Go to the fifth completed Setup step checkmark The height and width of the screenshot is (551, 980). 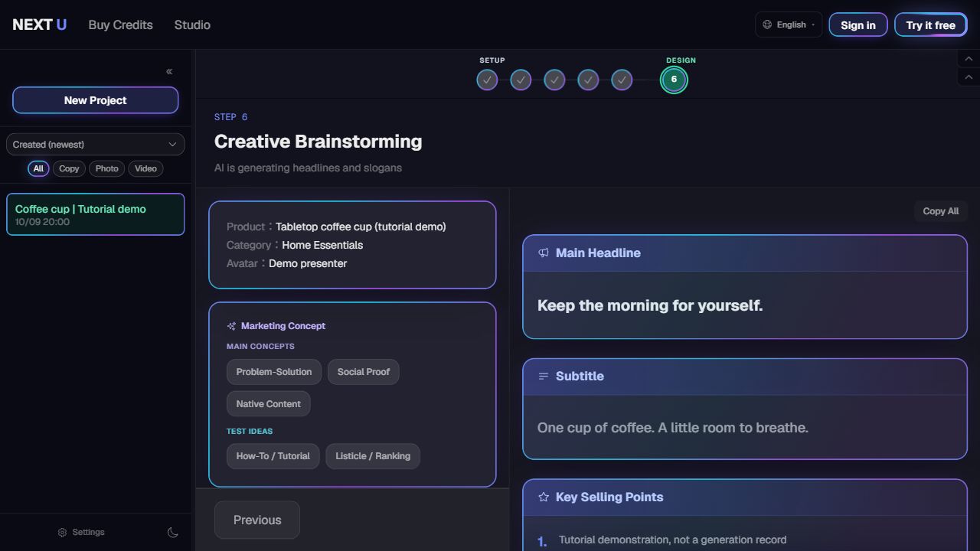tap(622, 80)
